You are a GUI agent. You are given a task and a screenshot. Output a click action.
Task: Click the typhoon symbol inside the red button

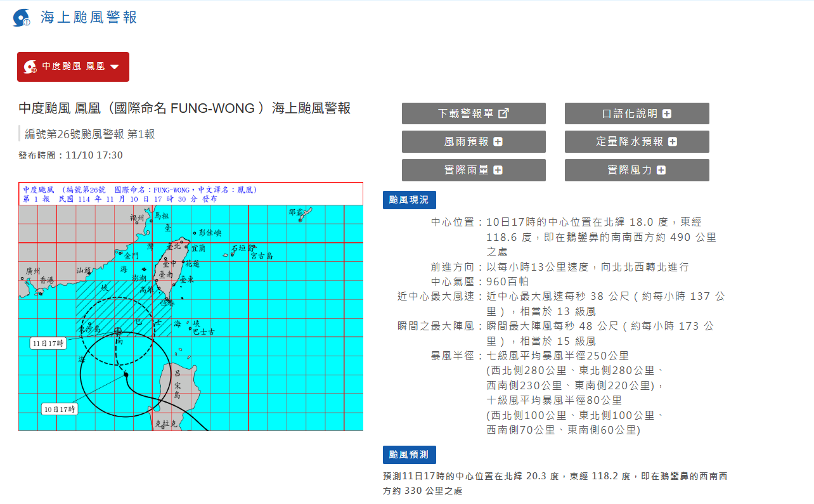click(x=30, y=67)
